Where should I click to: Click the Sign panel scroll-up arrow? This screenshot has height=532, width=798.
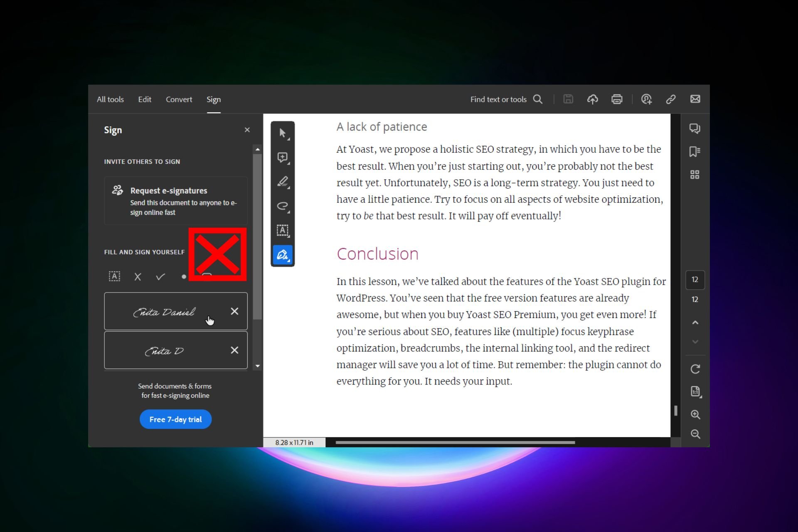pyautogui.click(x=258, y=149)
